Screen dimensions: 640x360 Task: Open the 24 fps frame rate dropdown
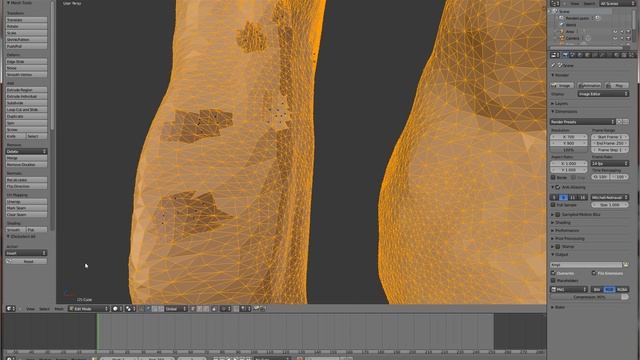[x=609, y=163]
